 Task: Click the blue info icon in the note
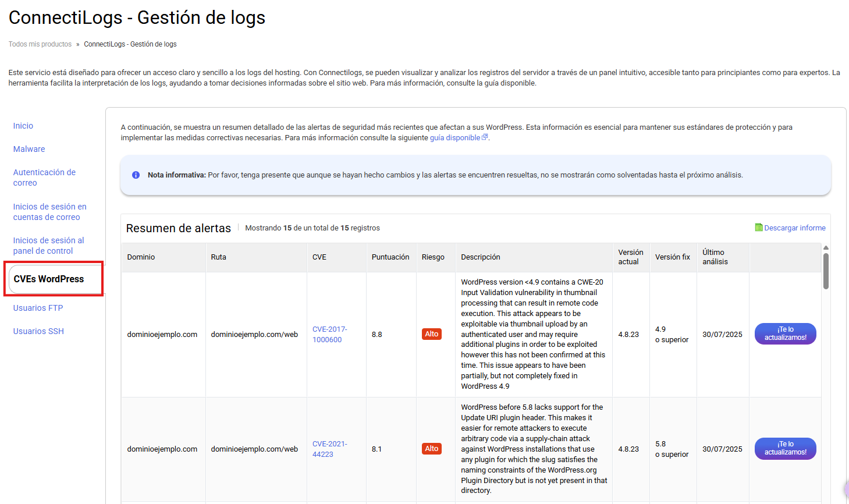pos(136,175)
